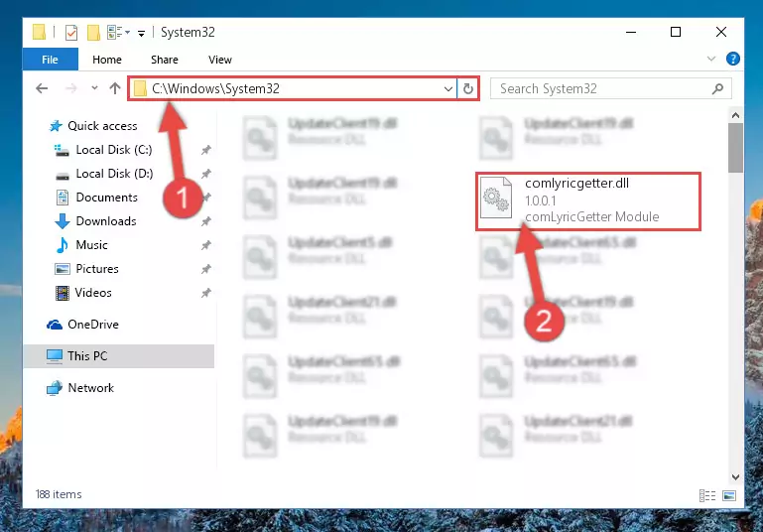Screen dimensions: 763x532
Task: Click the pin icon next to Music
Action: point(205,245)
